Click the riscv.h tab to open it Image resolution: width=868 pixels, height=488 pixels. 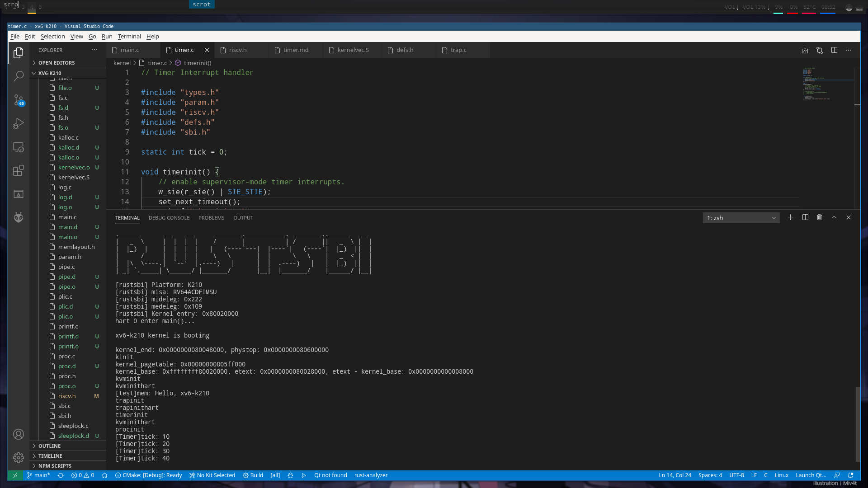pyautogui.click(x=237, y=49)
